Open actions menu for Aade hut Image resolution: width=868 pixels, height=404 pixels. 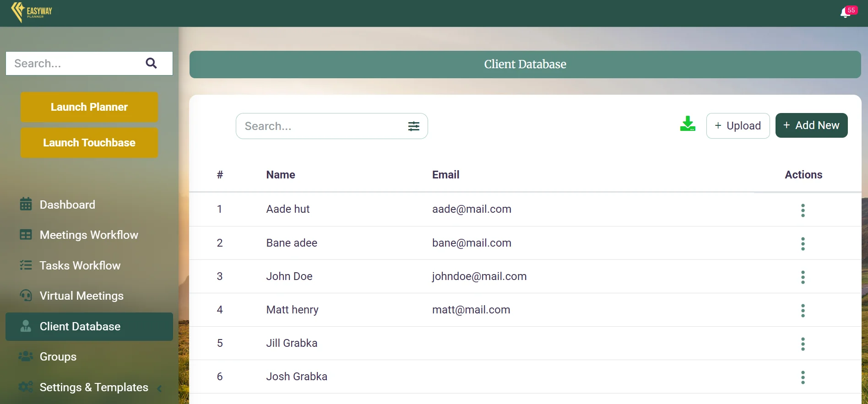(x=803, y=210)
